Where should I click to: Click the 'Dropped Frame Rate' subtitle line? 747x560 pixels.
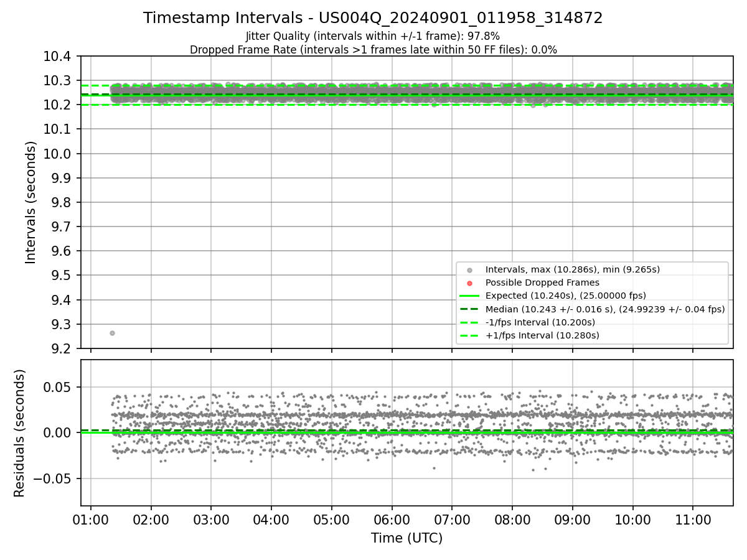(x=373, y=50)
